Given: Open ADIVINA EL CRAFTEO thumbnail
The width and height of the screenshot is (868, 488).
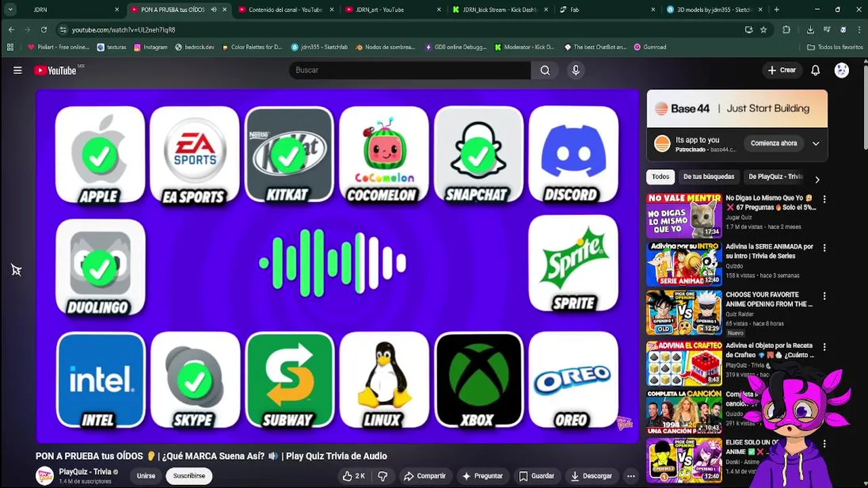Looking at the screenshot, I should (x=684, y=363).
